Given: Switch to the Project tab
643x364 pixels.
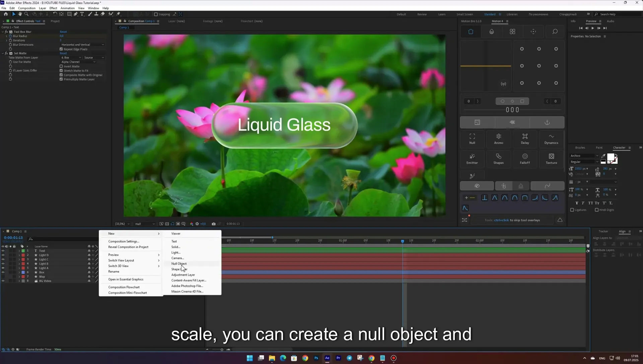Looking at the screenshot, I should click(55, 21).
